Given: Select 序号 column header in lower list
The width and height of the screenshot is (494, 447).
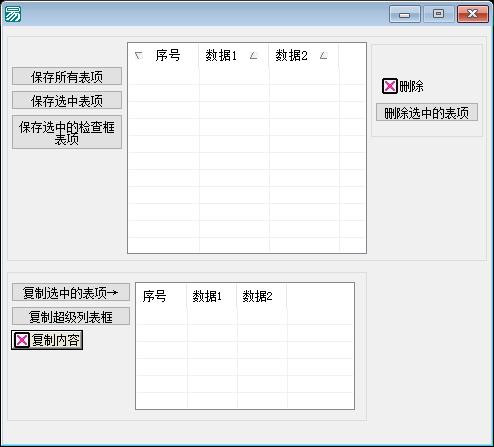Looking at the screenshot, I should pyautogui.click(x=161, y=296).
